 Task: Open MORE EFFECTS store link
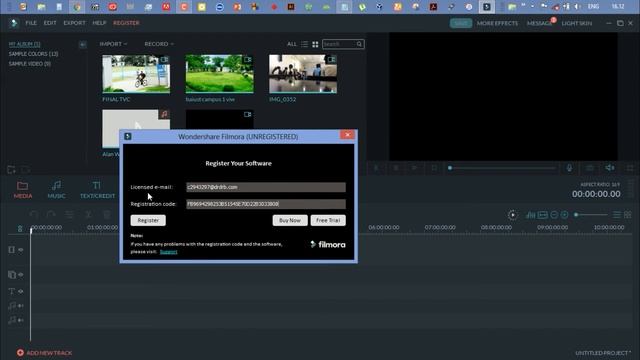pos(497,23)
